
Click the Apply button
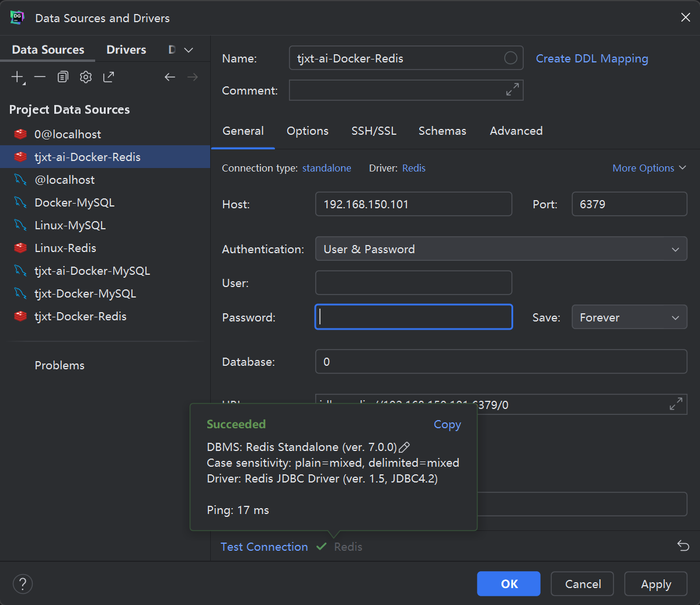click(x=656, y=583)
